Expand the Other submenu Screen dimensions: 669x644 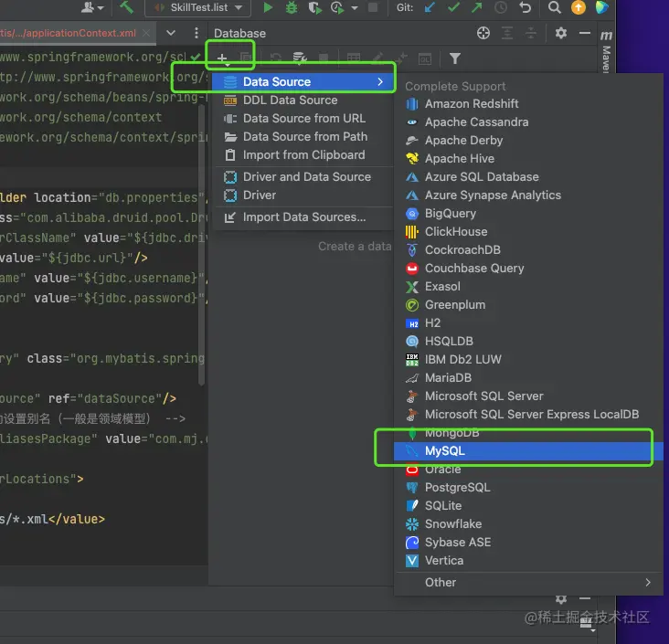pos(528,583)
